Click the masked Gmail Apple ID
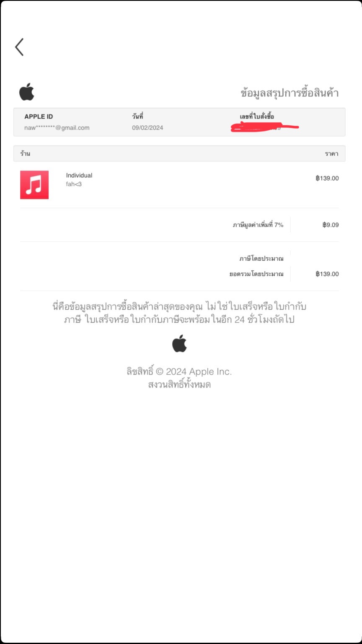This screenshot has height=644, width=362. pyautogui.click(x=57, y=128)
